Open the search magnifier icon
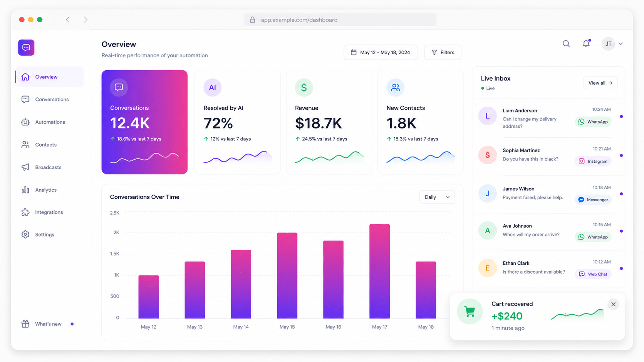644x362 pixels. point(566,44)
